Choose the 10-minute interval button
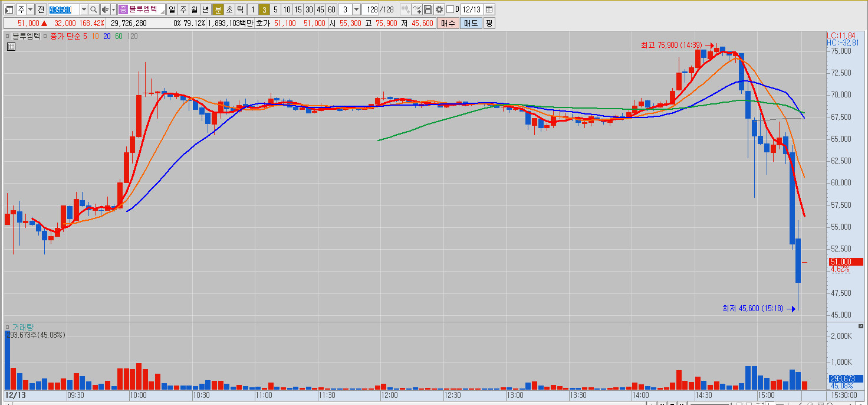Viewport: 868px width, 405px height. (x=287, y=9)
